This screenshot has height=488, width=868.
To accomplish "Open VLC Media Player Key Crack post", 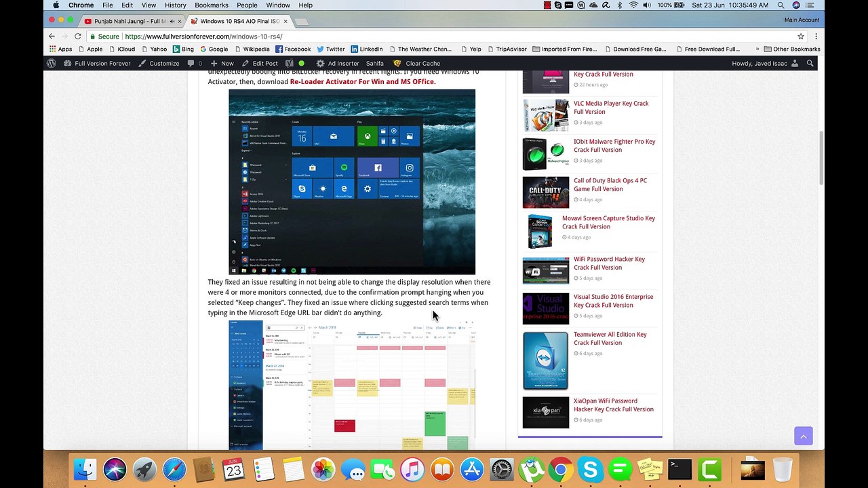I will pyautogui.click(x=611, y=108).
